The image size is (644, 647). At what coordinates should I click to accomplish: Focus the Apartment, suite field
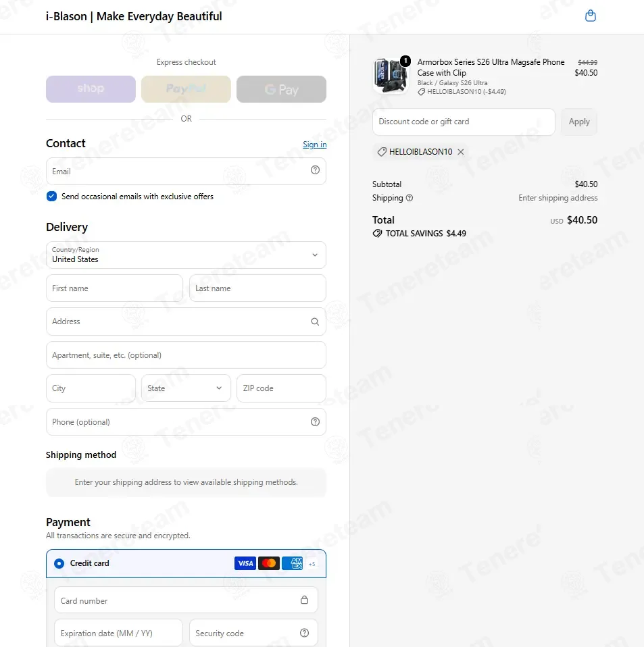(187, 355)
